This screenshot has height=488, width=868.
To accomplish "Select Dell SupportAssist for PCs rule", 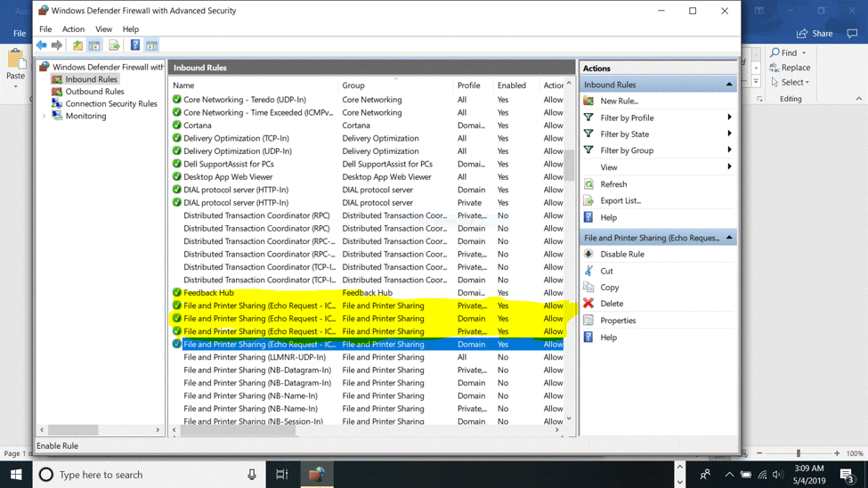I will 367,164.
